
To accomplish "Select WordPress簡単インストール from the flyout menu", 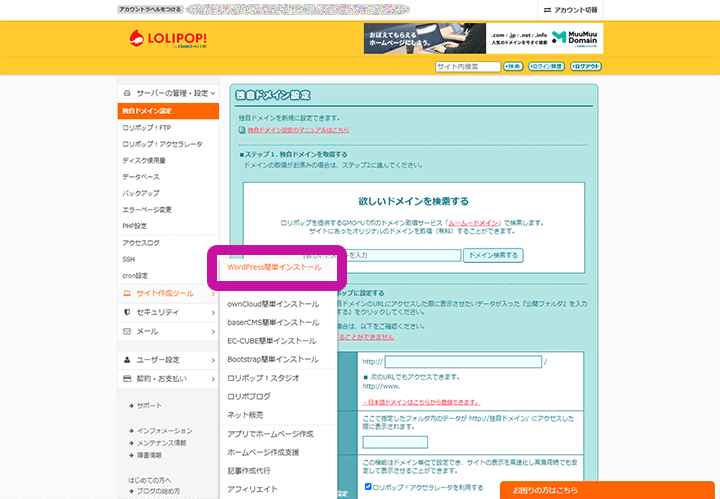I will point(274,268).
